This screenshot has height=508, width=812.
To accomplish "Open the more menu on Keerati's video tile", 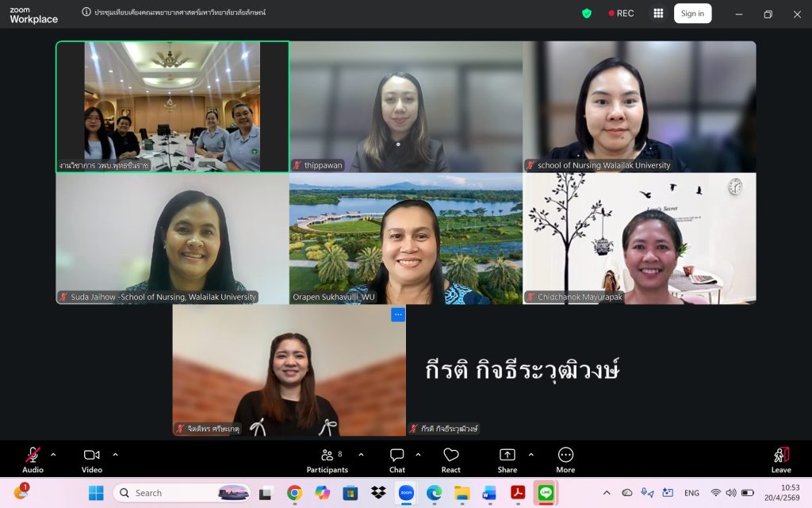I will pyautogui.click(x=396, y=314).
